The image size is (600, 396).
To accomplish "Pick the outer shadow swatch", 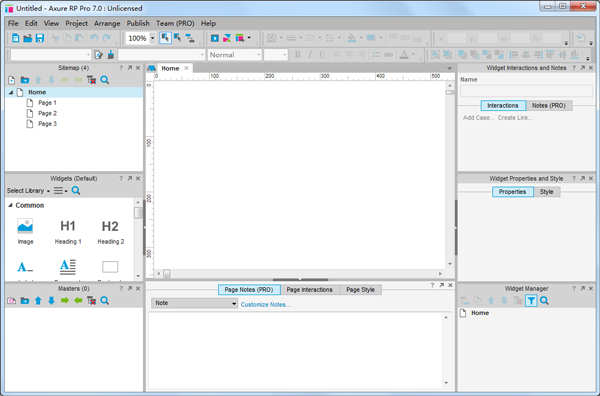I will pos(371,38).
